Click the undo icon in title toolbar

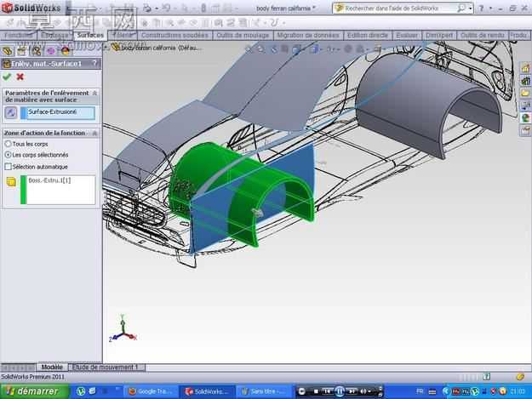(166, 9)
